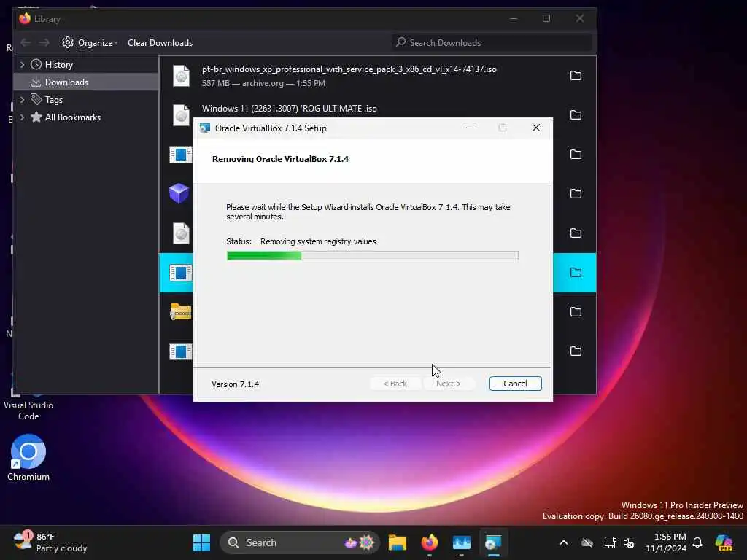Click the ROG ULTIMATE iso file icon
This screenshot has width=747, height=560.
[x=181, y=115]
